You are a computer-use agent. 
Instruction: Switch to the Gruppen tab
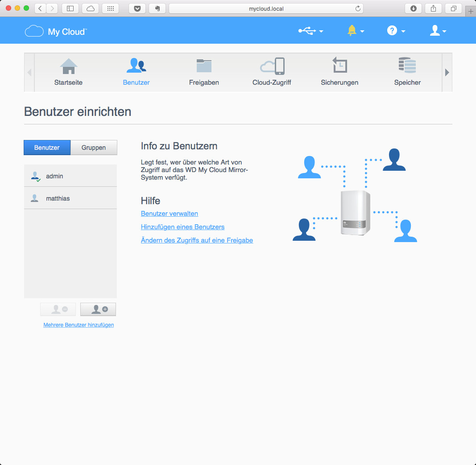click(x=94, y=148)
